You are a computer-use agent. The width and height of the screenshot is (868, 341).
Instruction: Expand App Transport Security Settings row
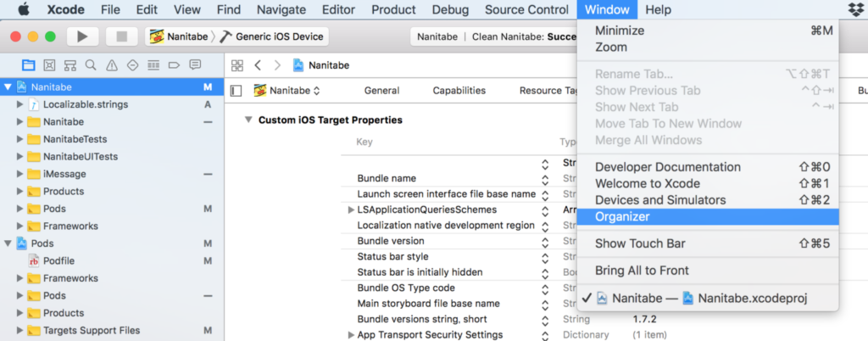pos(351,335)
